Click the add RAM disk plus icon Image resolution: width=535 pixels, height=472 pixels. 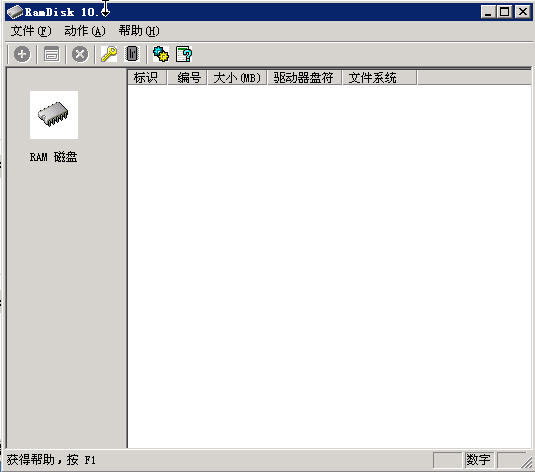click(22, 54)
